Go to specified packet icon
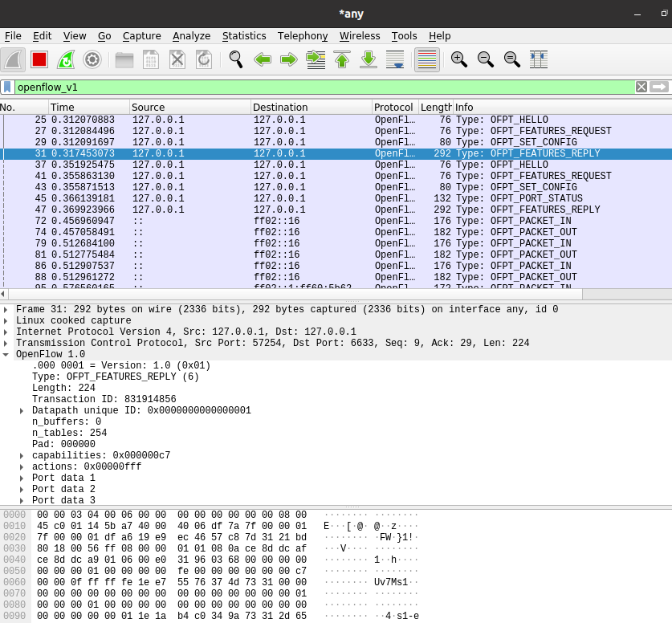The width and height of the screenshot is (672, 623). pos(316,59)
